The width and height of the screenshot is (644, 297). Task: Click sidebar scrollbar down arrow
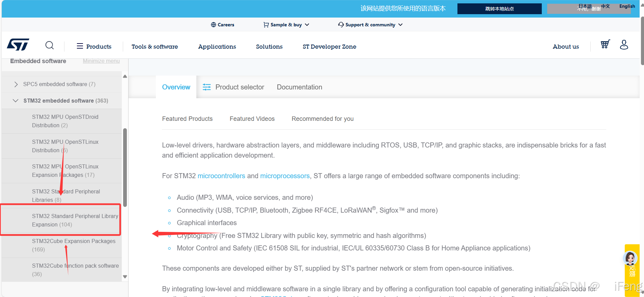125,277
